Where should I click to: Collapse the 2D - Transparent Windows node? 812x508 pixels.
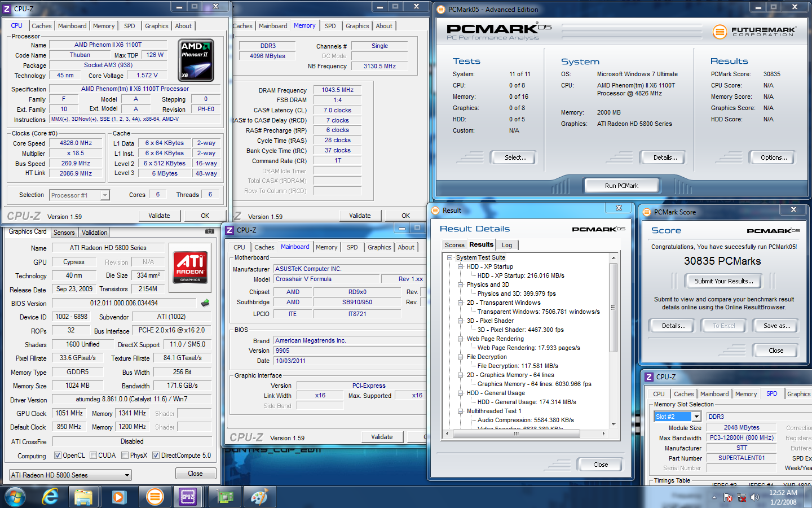(x=461, y=303)
